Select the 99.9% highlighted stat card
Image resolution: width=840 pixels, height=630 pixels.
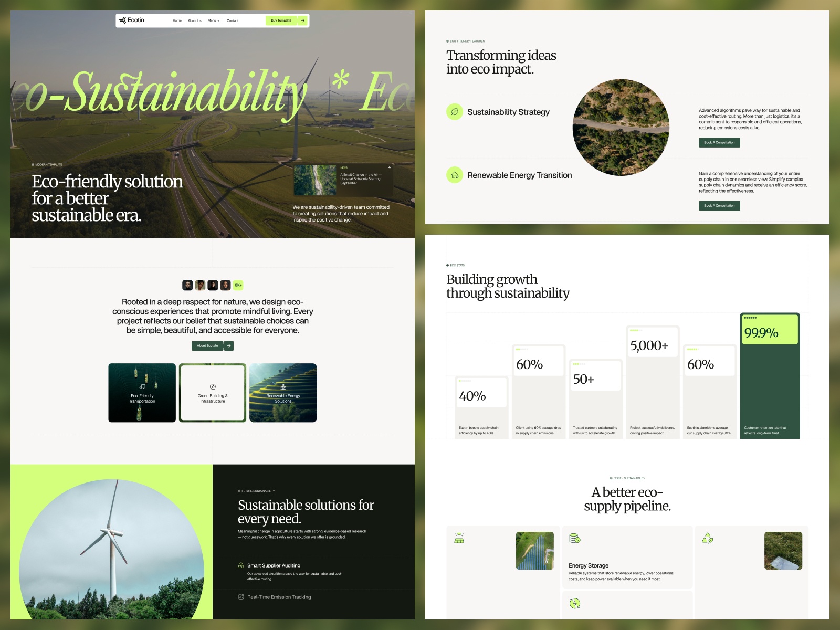[770, 376]
